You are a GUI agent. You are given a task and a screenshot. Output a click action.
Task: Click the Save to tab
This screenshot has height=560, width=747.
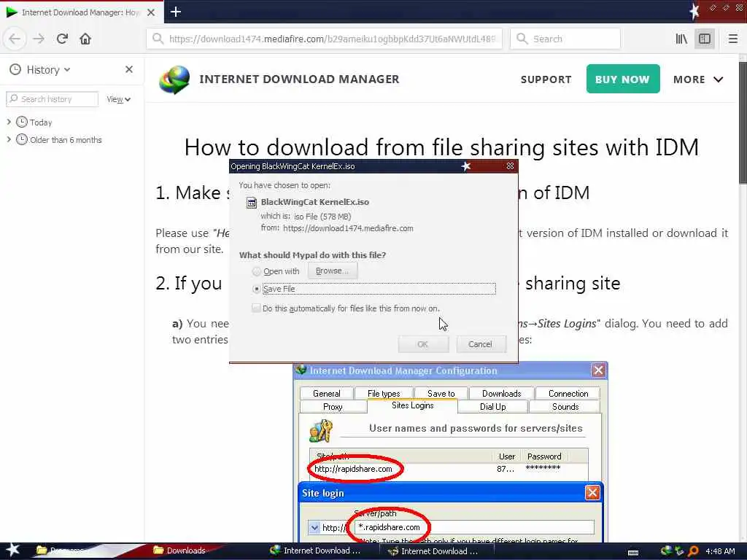[x=441, y=393]
